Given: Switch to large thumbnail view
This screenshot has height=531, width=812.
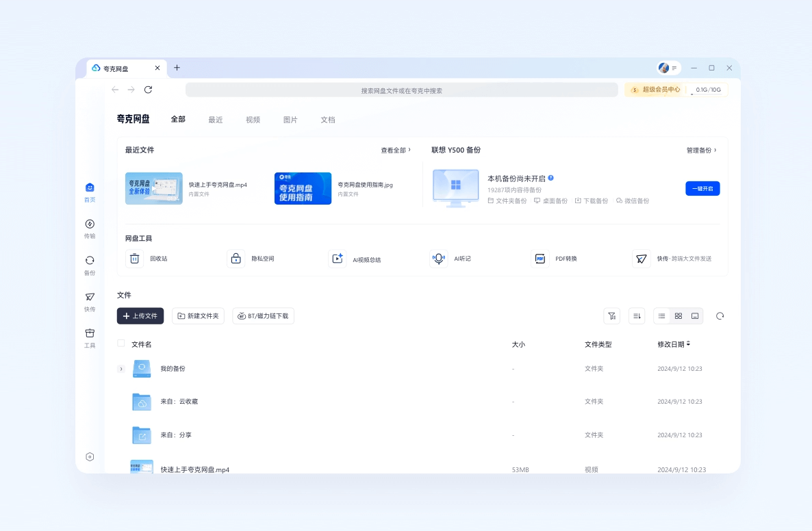Looking at the screenshot, I should 695,315.
